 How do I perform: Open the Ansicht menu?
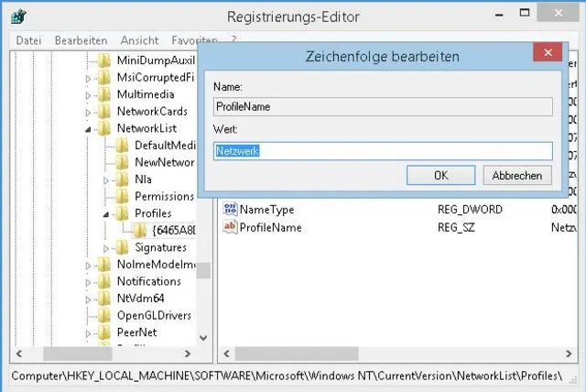pos(139,40)
